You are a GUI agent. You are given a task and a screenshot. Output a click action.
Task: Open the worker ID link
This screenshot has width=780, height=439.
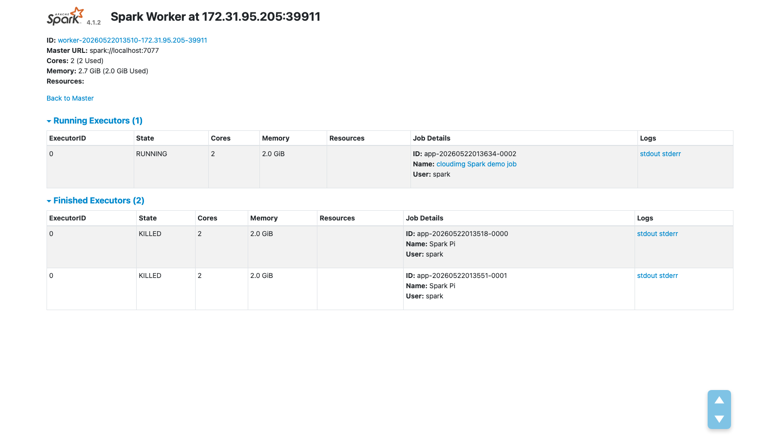132,40
